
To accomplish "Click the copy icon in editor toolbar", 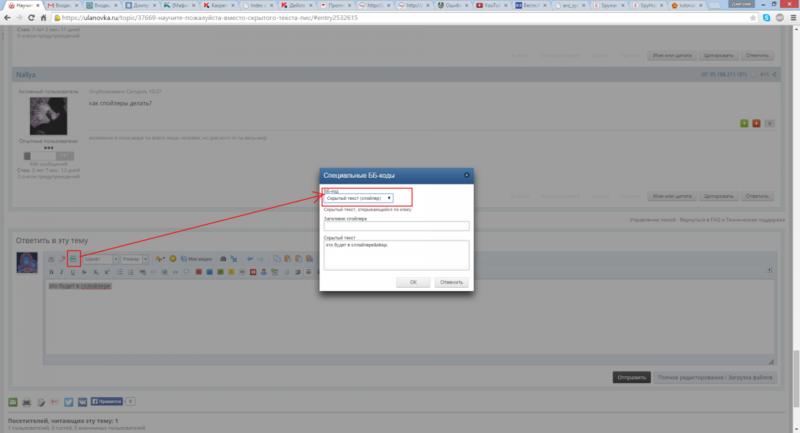I will click(x=277, y=259).
